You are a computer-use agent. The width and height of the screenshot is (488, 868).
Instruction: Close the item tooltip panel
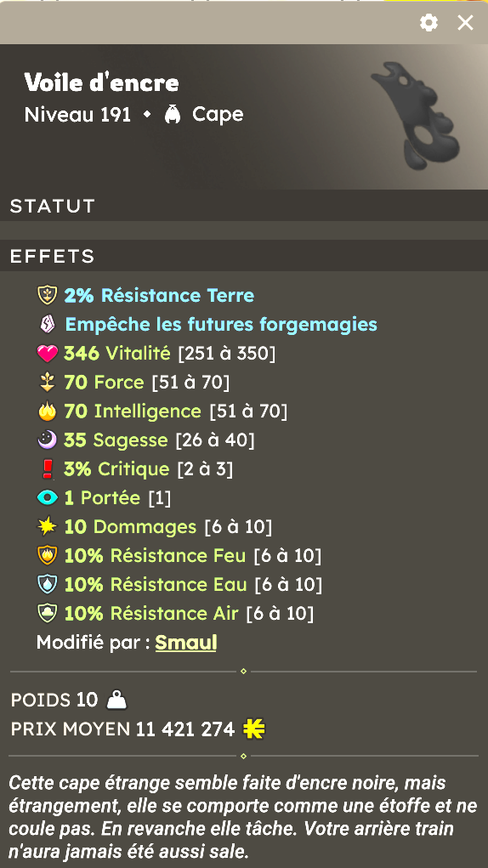(465, 23)
